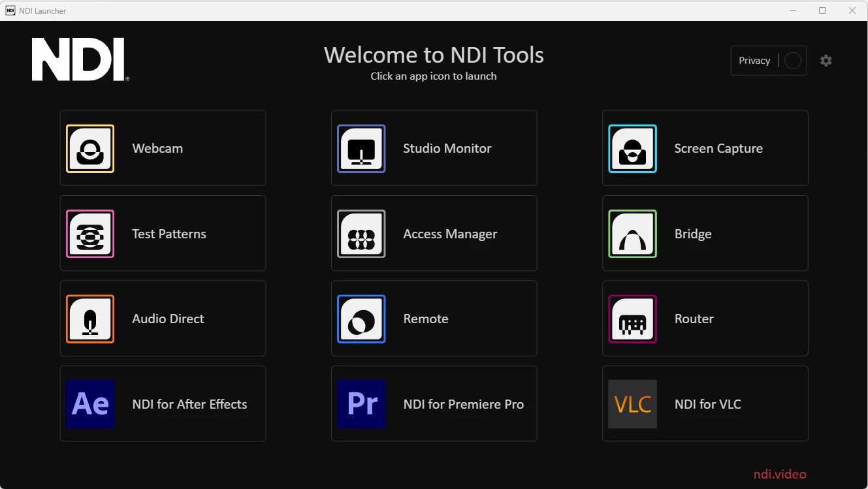Select the Screen Capture label

(718, 149)
